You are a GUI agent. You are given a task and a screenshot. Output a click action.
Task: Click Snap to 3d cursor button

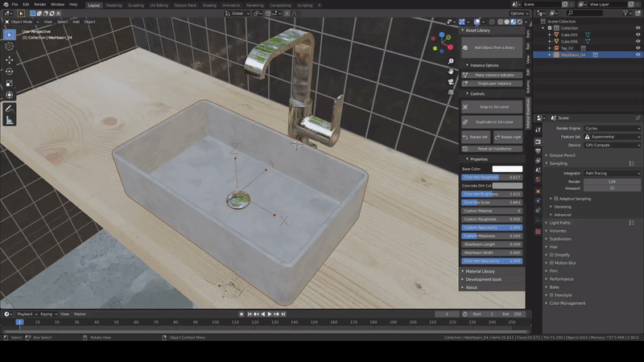[492, 107]
